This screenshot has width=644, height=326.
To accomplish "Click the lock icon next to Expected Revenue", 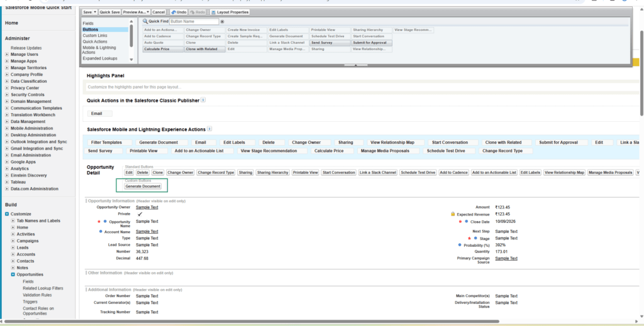I will click(453, 214).
